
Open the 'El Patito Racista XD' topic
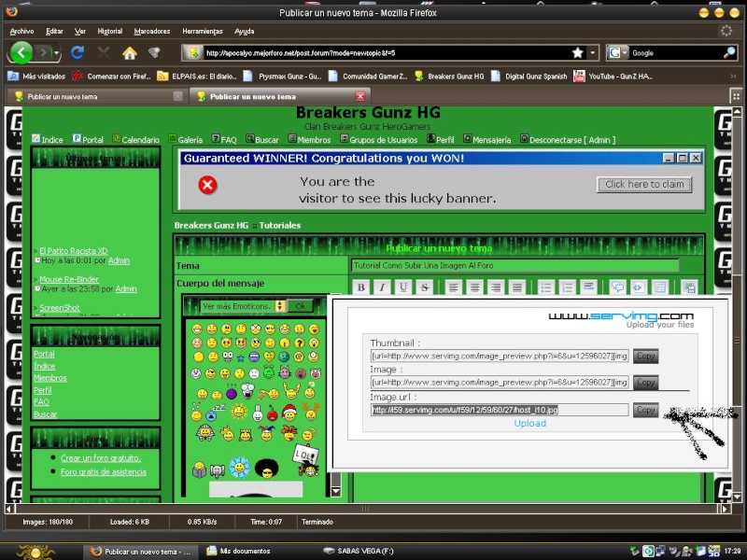[74, 251]
